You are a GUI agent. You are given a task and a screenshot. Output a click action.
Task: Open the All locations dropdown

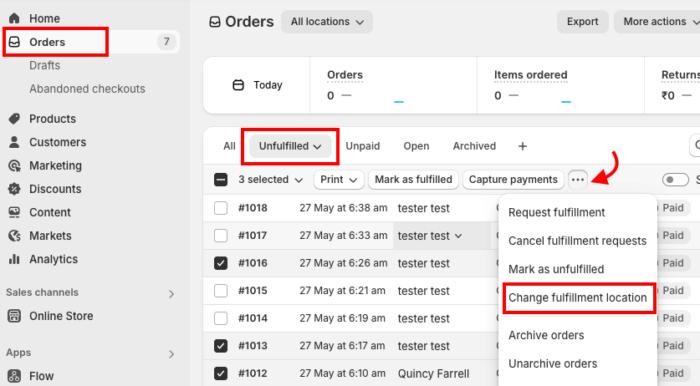327,22
